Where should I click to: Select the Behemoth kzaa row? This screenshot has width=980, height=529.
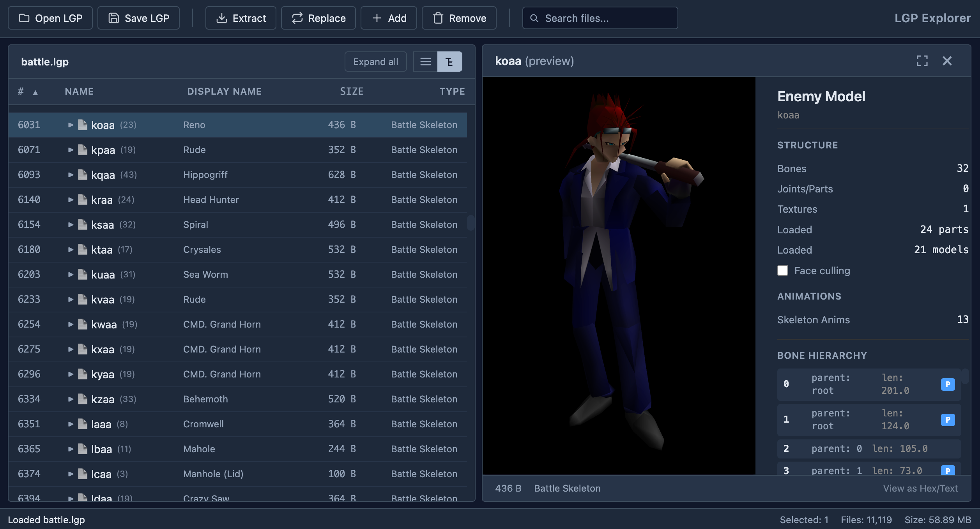click(x=237, y=399)
